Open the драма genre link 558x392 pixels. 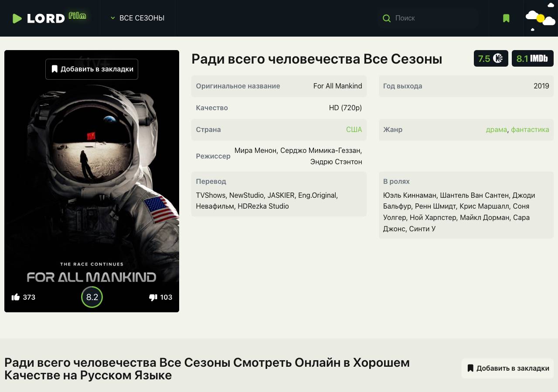tap(497, 129)
